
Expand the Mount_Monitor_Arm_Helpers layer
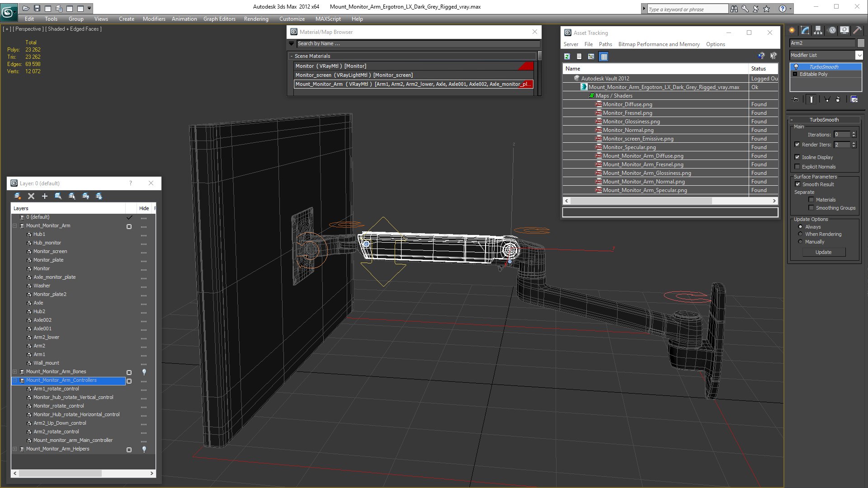coord(15,449)
